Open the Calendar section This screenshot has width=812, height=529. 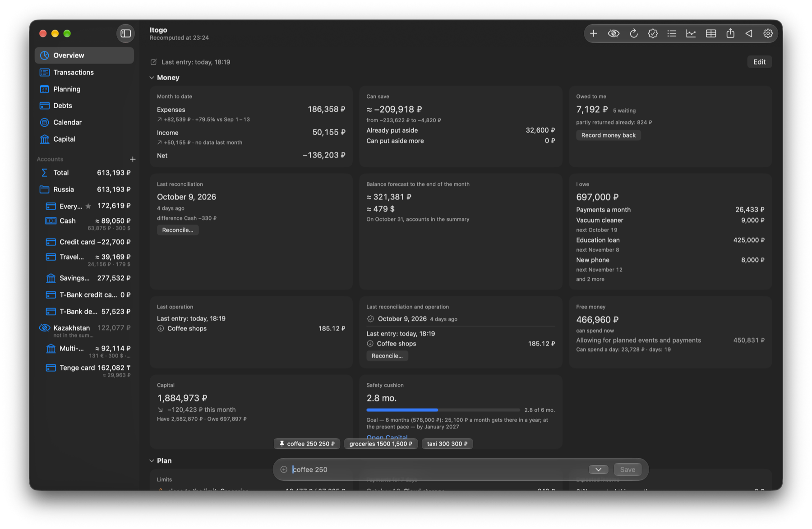(84, 122)
